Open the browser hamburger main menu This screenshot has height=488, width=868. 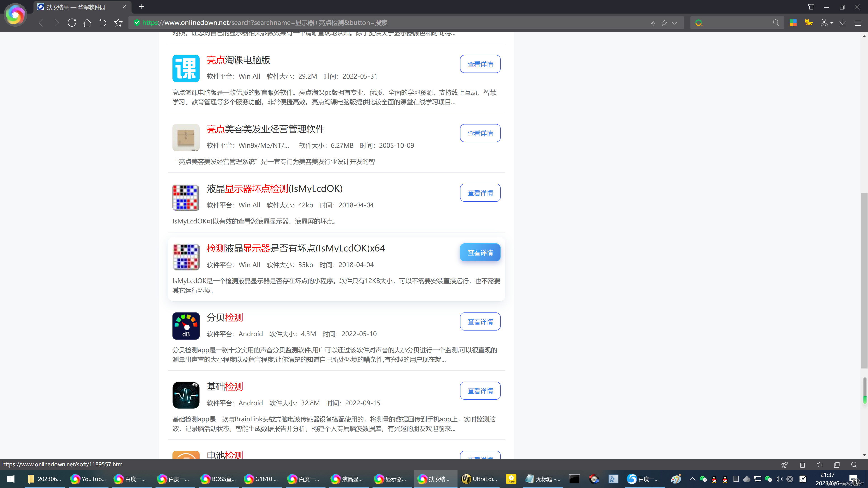click(x=858, y=23)
